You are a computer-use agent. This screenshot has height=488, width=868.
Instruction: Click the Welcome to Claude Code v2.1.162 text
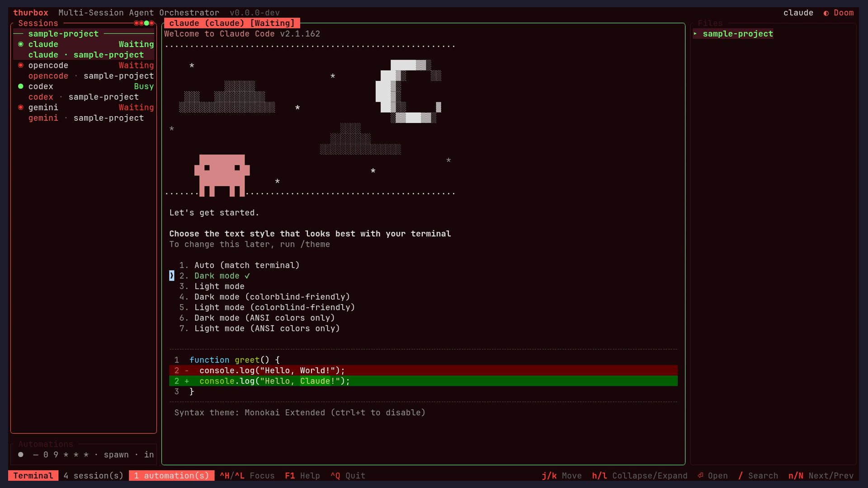[x=242, y=34]
